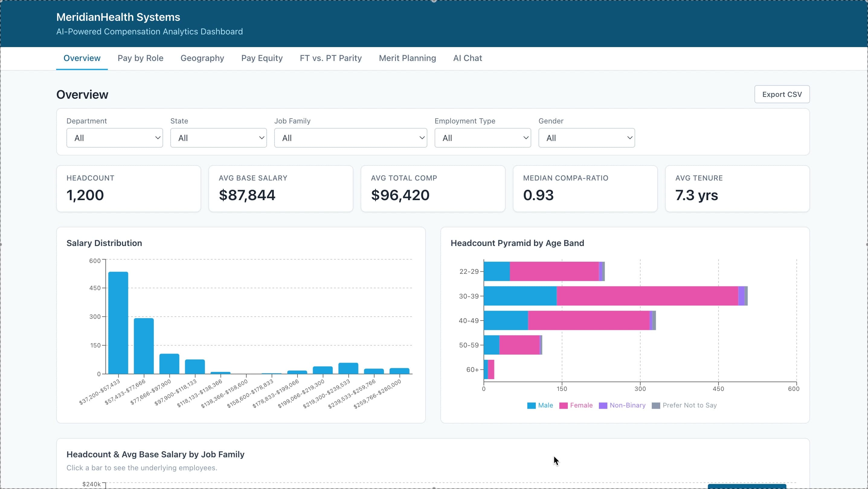The height and width of the screenshot is (489, 868).
Task: Toggle the Male legend swatch
Action: click(x=531, y=405)
